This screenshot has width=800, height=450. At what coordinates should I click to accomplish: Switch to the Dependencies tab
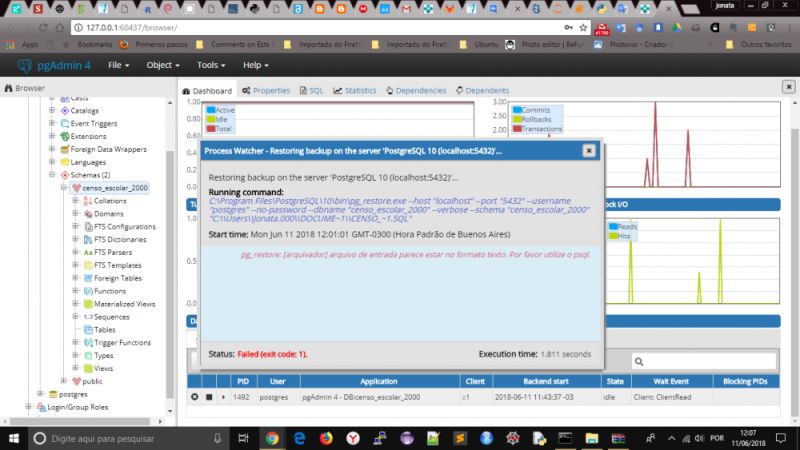pyautogui.click(x=416, y=90)
